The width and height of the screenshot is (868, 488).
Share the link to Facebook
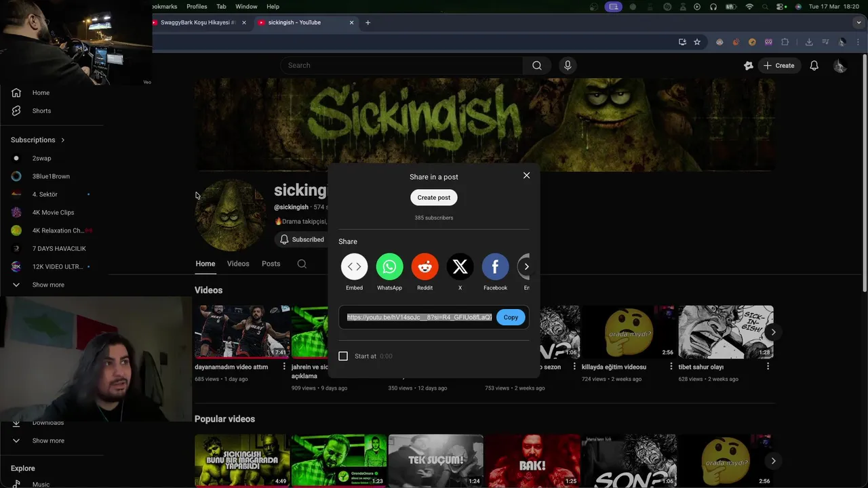click(495, 266)
